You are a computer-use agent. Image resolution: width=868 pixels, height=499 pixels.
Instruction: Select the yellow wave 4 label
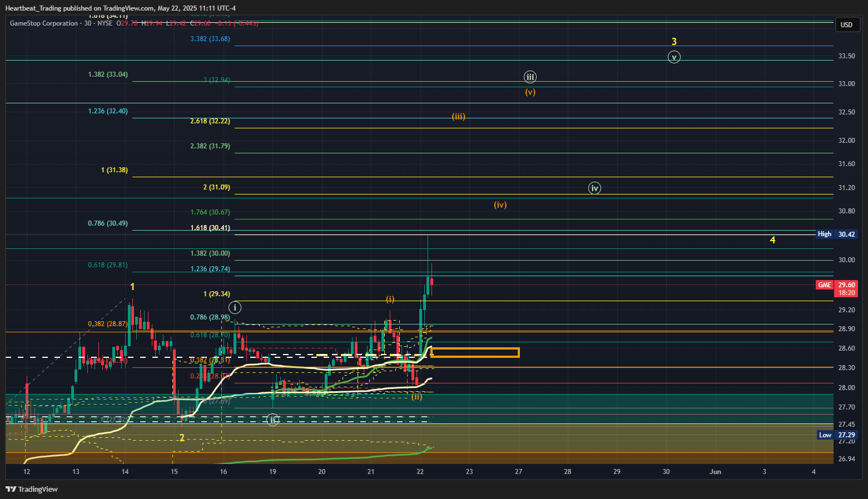point(772,240)
